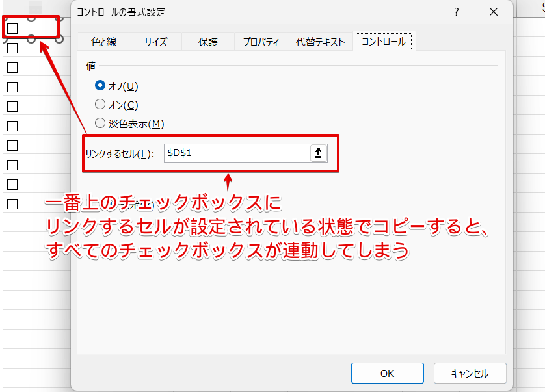The height and width of the screenshot is (392, 545).
Task: Click the OK button
Action: (387, 373)
